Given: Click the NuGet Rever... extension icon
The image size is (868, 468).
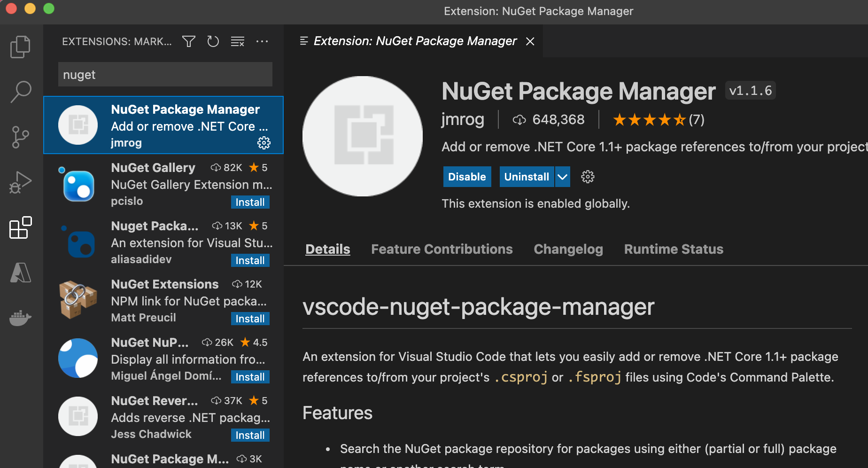Looking at the screenshot, I should click(78, 416).
